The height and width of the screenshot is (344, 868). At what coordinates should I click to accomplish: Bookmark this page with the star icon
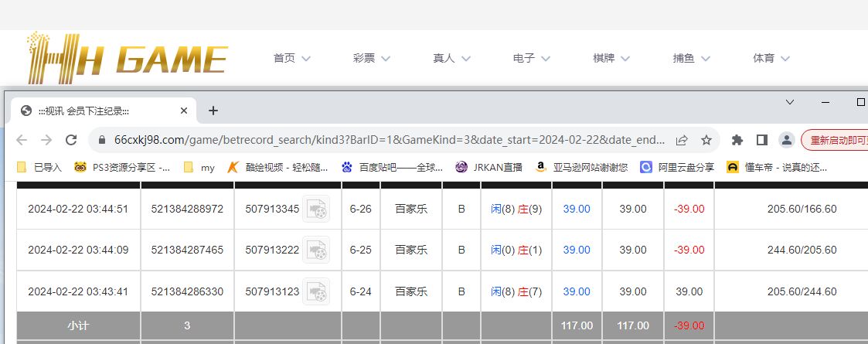(x=706, y=140)
